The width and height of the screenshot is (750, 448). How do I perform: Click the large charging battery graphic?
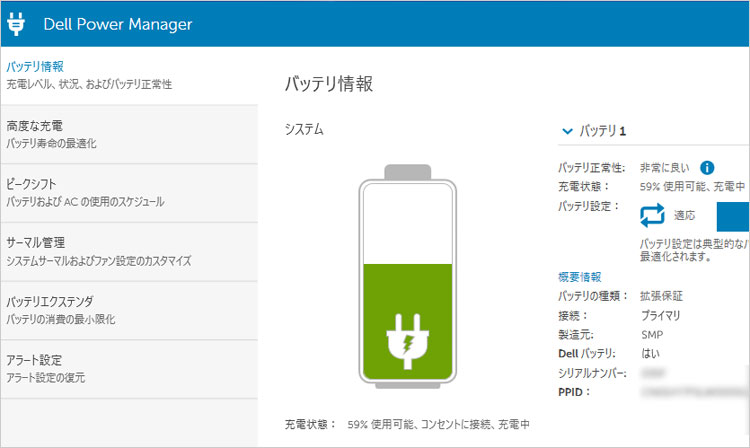click(x=408, y=276)
